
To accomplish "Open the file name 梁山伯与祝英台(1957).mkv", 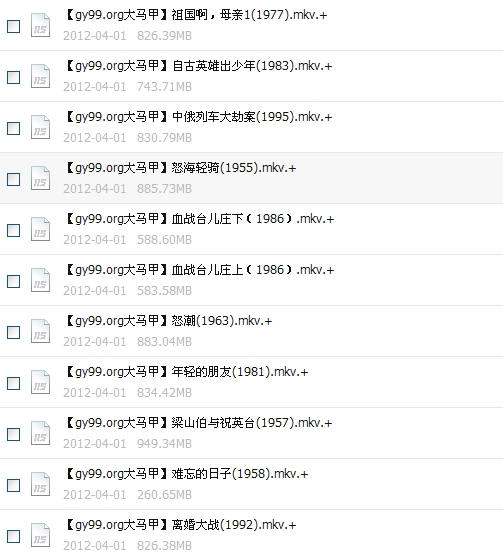I will tap(199, 423).
